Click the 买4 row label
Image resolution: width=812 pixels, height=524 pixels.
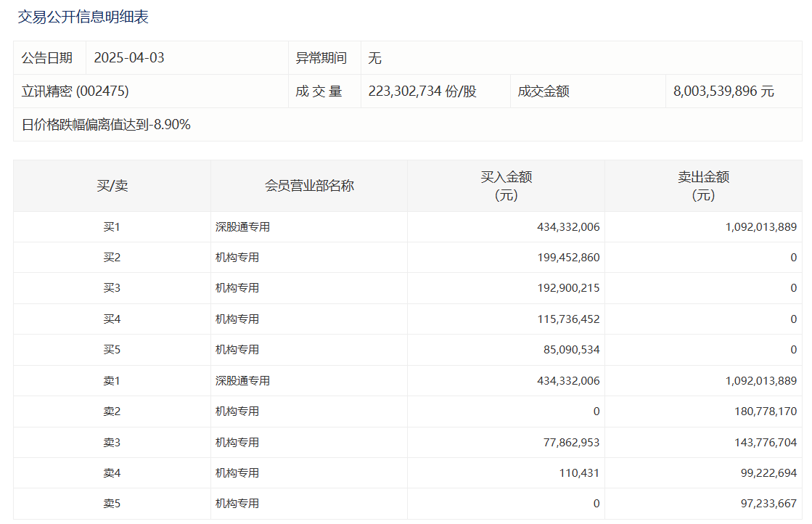[x=112, y=319]
